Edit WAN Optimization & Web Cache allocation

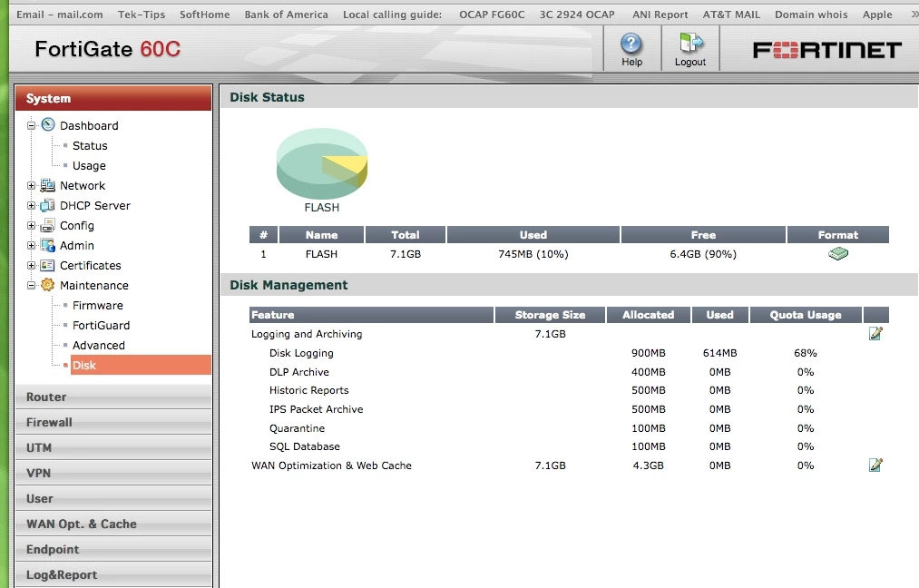coord(875,465)
